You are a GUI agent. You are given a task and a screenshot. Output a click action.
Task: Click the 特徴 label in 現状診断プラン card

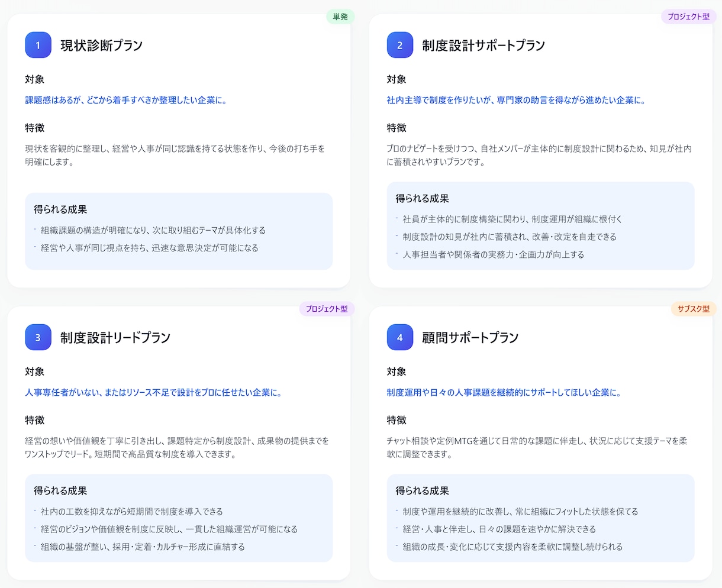click(34, 128)
